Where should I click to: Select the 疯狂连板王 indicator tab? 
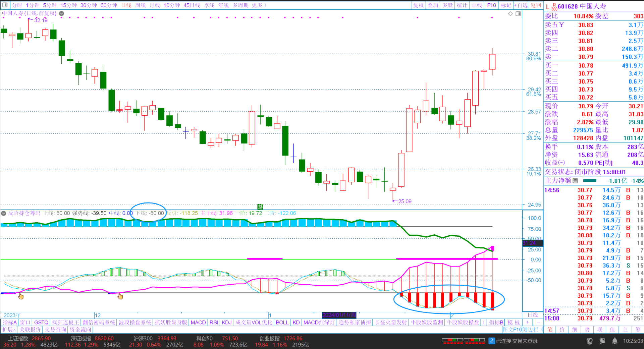tap(65, 323)
